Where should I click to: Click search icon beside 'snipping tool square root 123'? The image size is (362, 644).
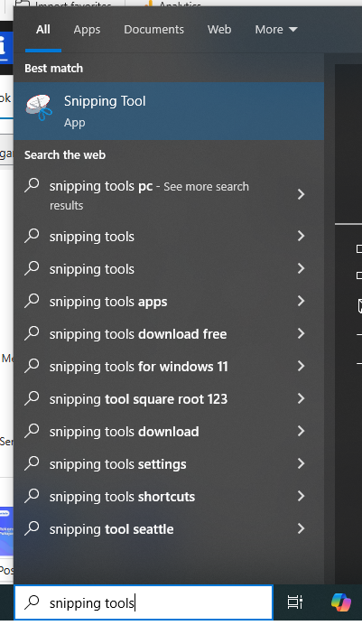coord(32,398)
